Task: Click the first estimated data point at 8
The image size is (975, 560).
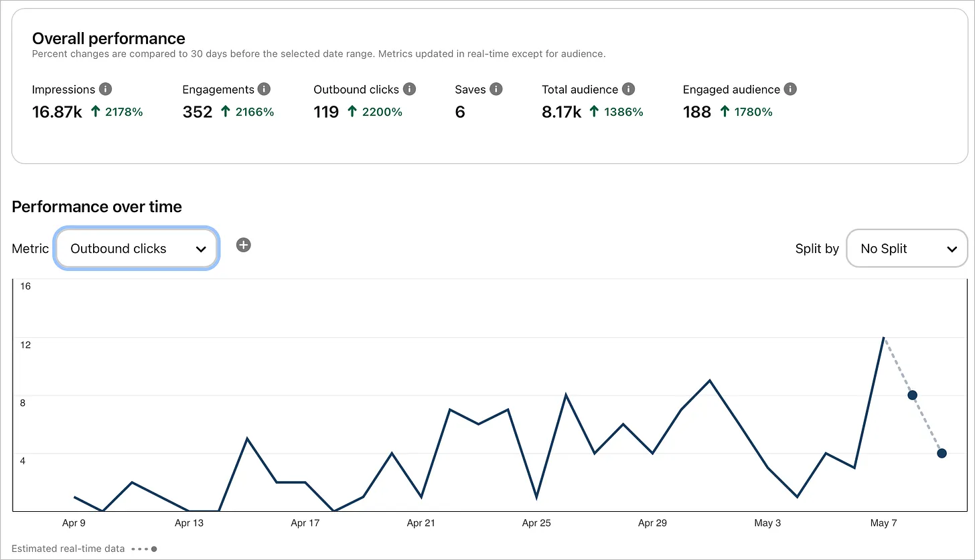Action: pyautogui.click(x=912, y=395)
